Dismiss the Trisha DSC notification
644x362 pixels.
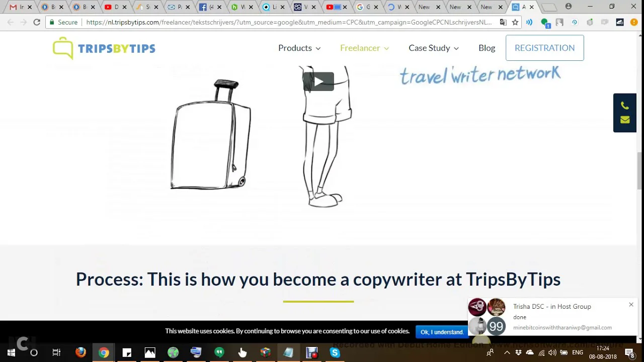631,305
